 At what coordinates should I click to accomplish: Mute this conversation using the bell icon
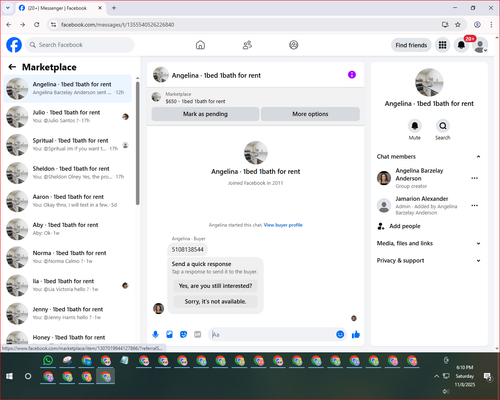[x=415, y=126]
